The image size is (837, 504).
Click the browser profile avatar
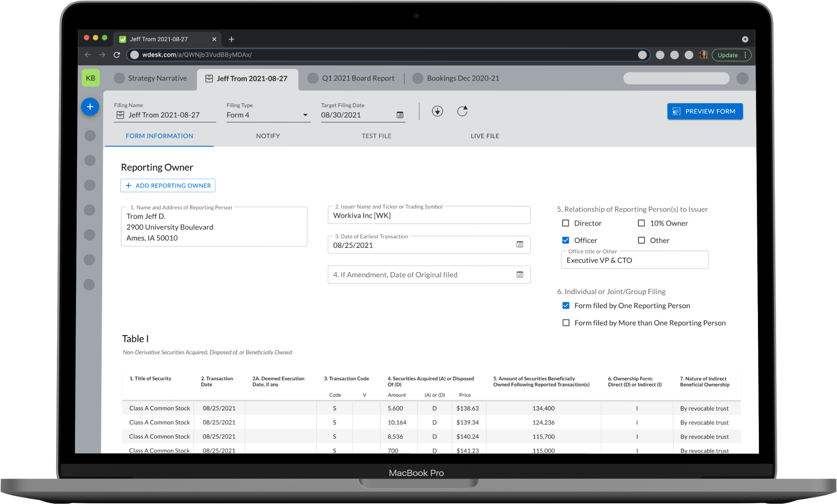point(703,55)
